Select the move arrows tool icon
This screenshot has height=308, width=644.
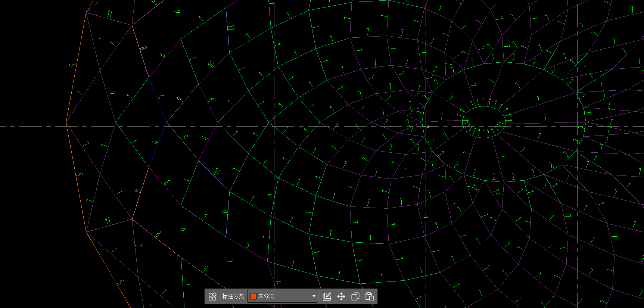click(341, 296)
